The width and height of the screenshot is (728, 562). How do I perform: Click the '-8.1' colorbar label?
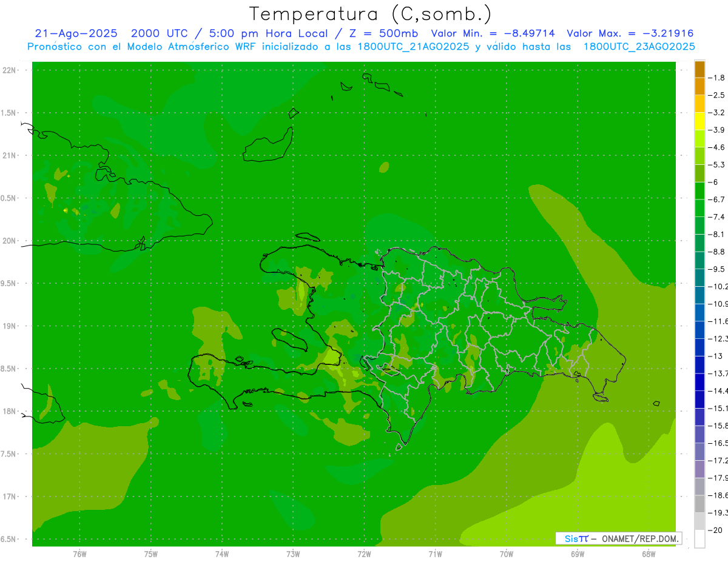[716, 234]
